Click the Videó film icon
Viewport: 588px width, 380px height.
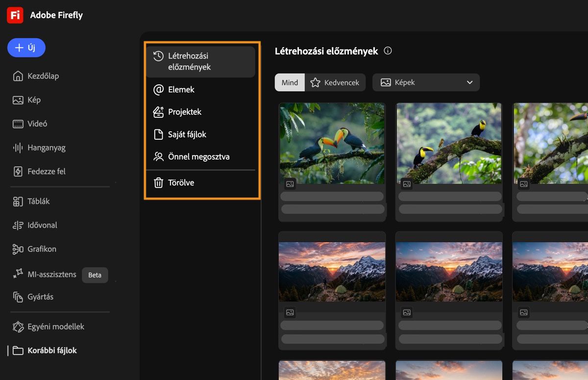coord(18,124)
